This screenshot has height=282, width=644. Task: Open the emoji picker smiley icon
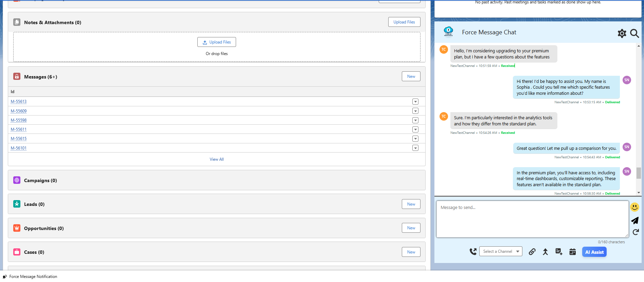[x=634, y=207]
